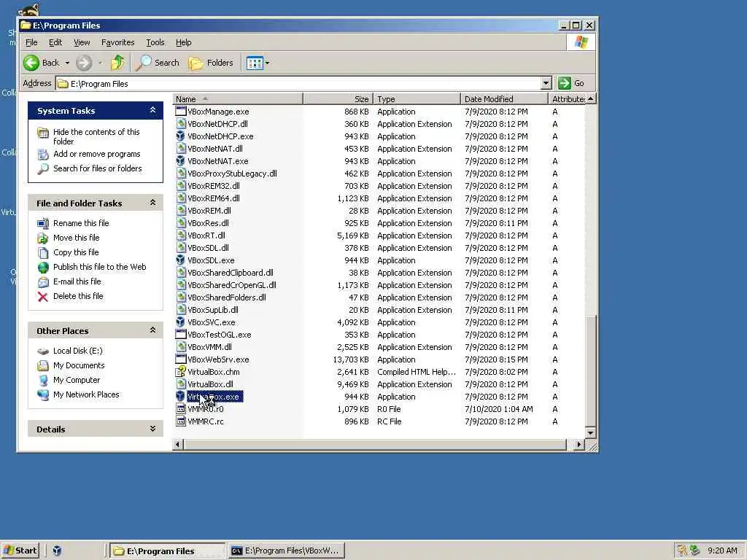Click Rename this file link
The image size is (747, 560).
[81, 223]
